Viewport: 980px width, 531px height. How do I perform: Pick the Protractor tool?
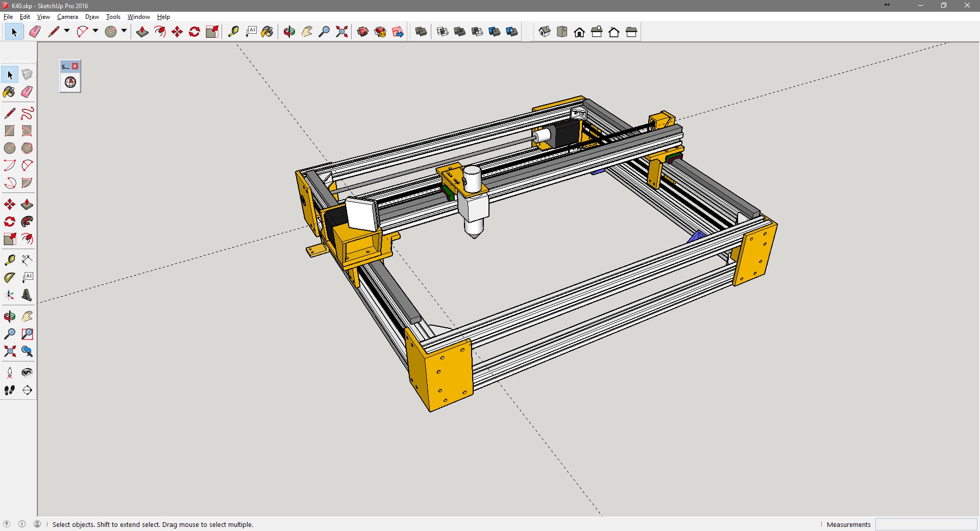10,278
